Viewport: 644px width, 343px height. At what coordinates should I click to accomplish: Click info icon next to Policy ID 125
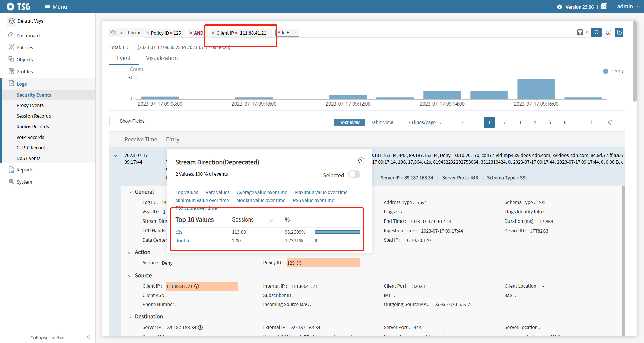[299, 263]
